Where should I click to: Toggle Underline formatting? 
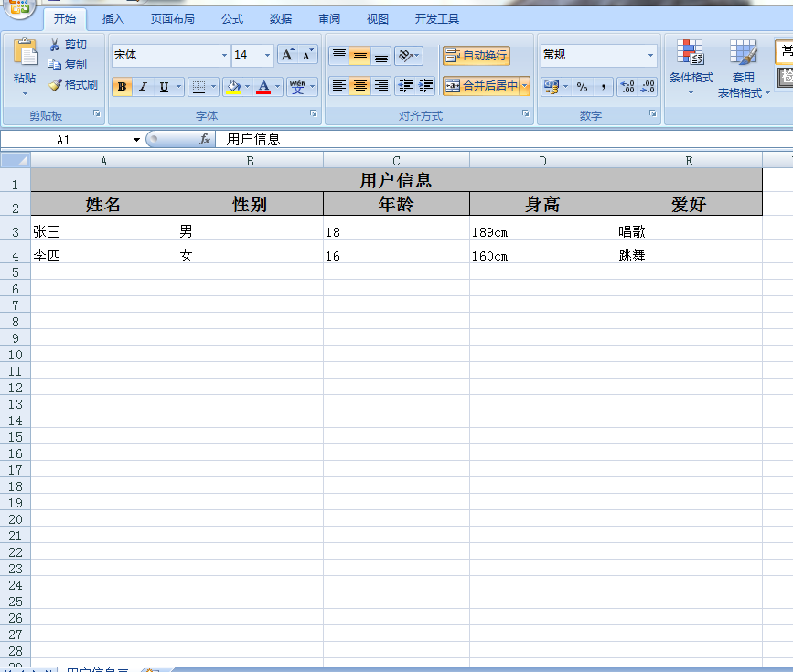coord(164,87)
